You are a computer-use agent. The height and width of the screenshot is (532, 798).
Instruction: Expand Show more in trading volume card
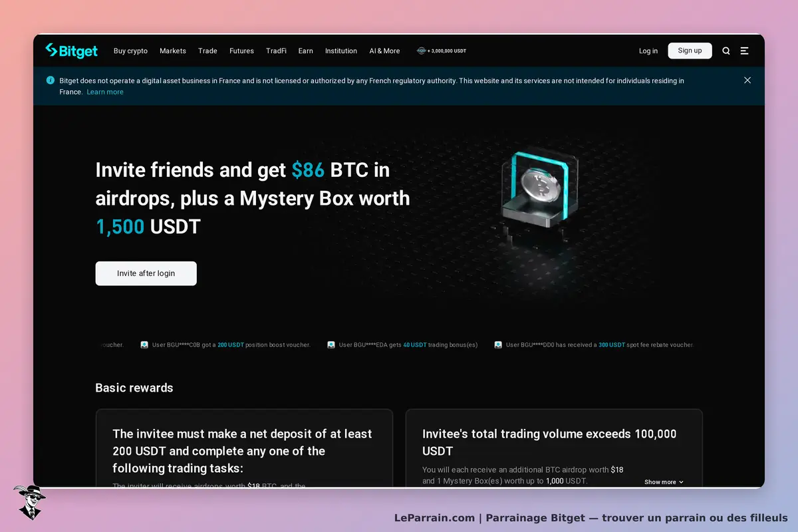[664, 482]
